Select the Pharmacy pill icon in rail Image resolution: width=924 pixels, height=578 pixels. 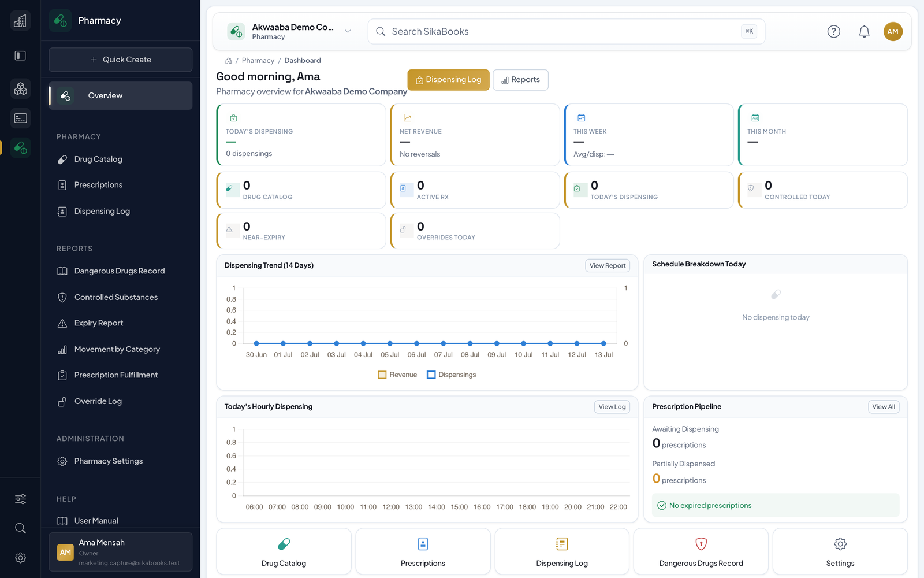point(20,147)
